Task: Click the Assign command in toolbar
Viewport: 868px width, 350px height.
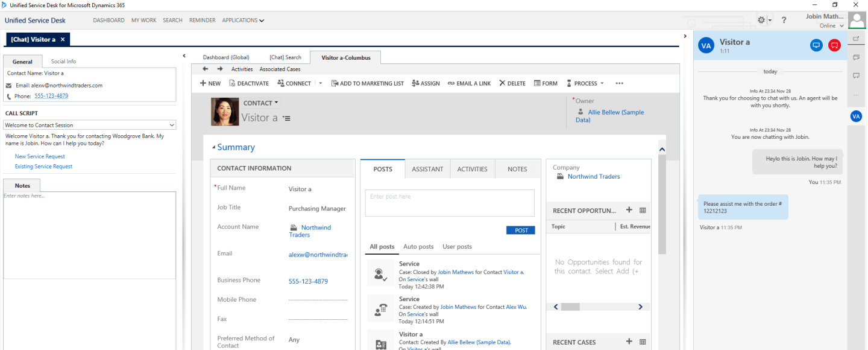Action: coord(426,83)
